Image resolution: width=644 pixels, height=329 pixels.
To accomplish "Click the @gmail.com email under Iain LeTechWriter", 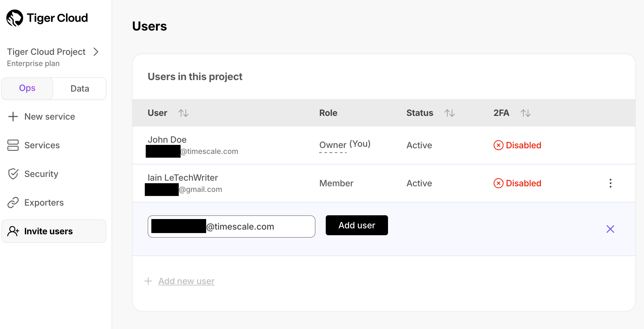I will click(200, 189).
